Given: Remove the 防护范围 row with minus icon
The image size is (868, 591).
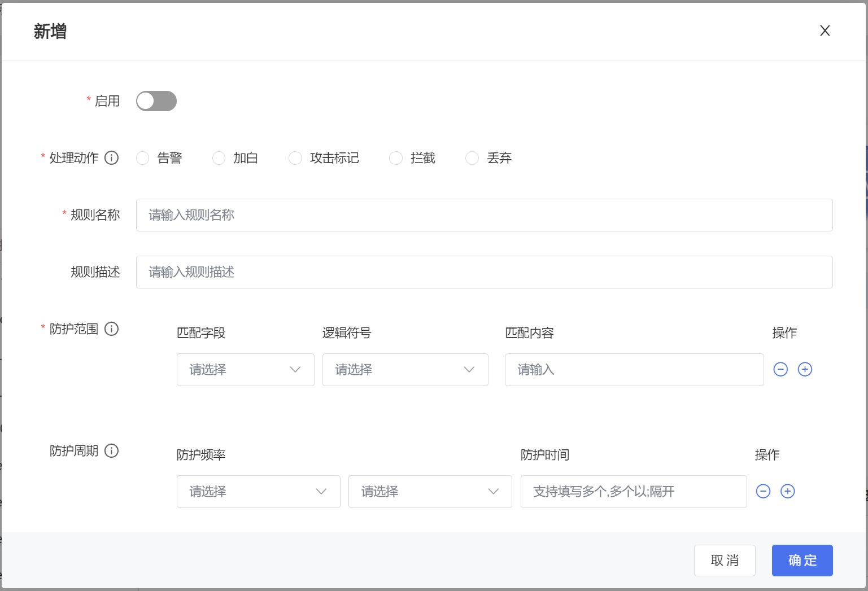Looking at the screenshot, I should [780, 369].
